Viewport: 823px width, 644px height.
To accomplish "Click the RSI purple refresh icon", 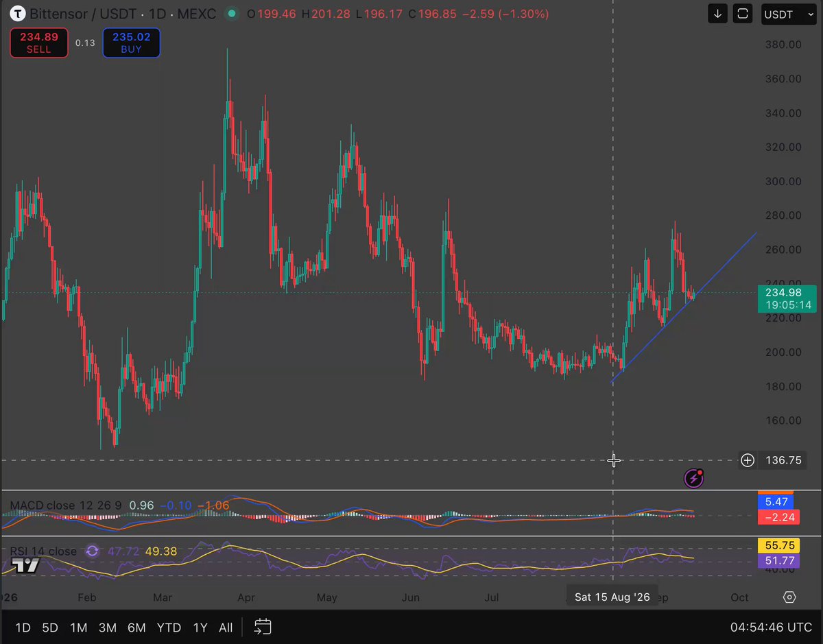I will point(92,551).
